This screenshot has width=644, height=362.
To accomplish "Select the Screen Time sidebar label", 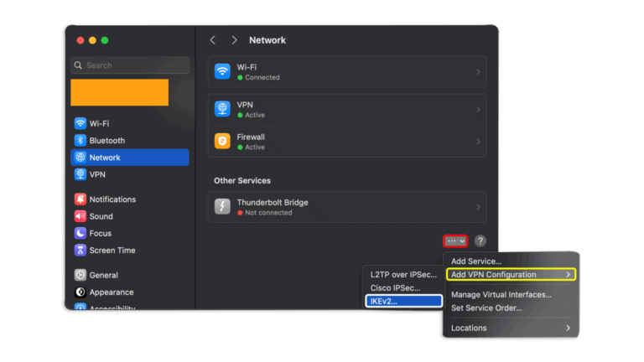I will 112,251.
